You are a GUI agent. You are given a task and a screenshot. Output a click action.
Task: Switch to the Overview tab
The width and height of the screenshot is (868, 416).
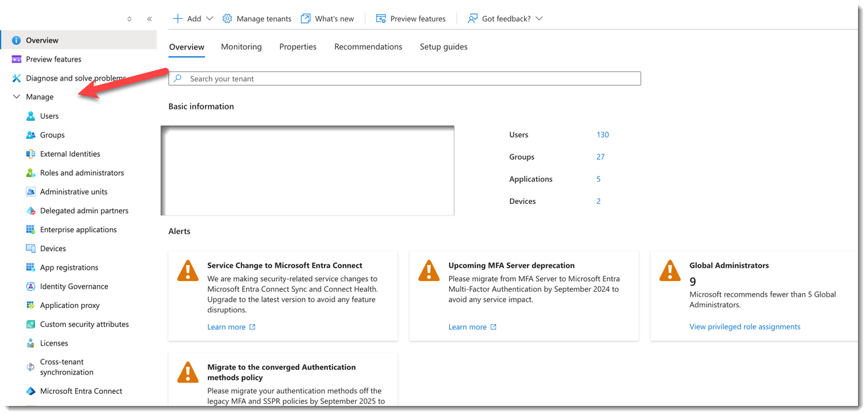click(186, 47)
